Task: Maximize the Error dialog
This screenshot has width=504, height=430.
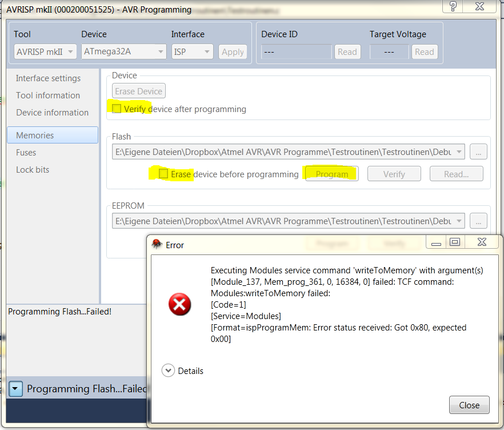Action: coord(455,242)
